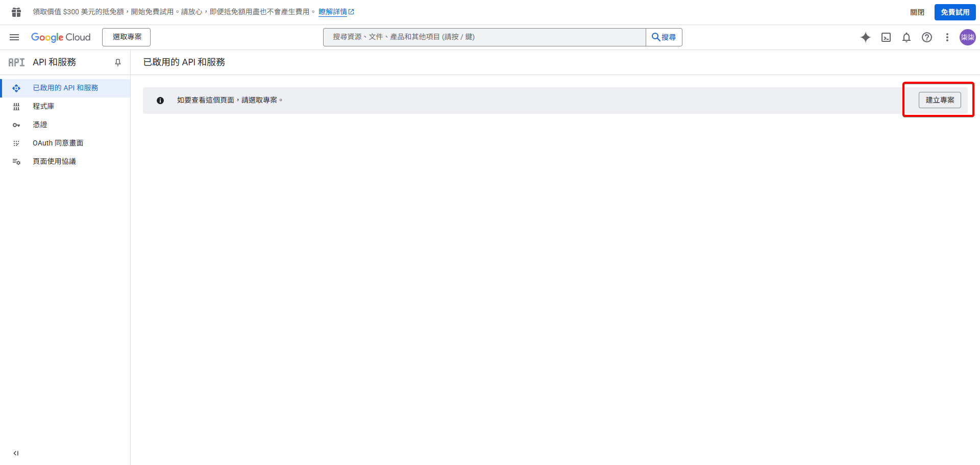View notifications via the bell icon

[x=906, y=37]
